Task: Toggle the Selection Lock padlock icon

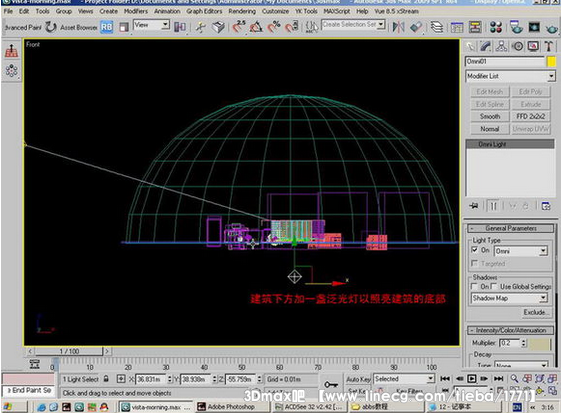Action: (106, 379)
